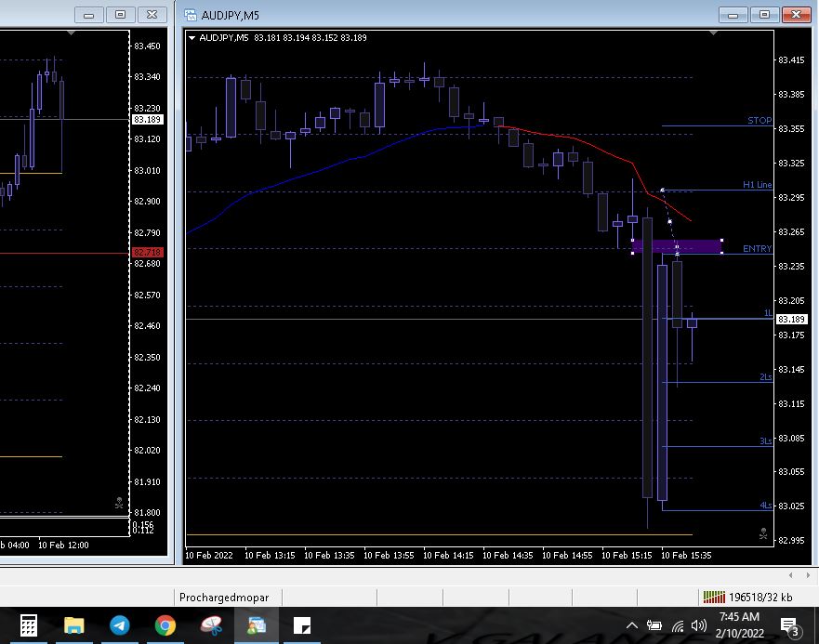Maximize the AUDJPY,M5 chart window

pyautogui.click(x=763, y=15)
